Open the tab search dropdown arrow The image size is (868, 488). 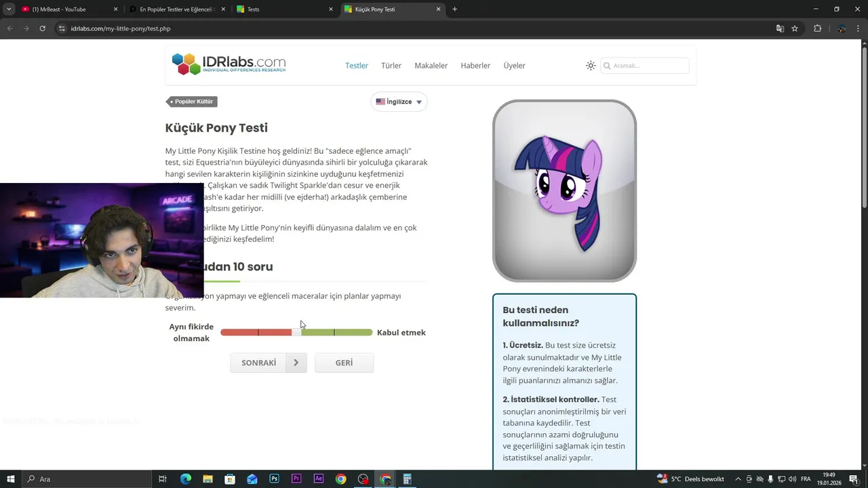(9, 9)
